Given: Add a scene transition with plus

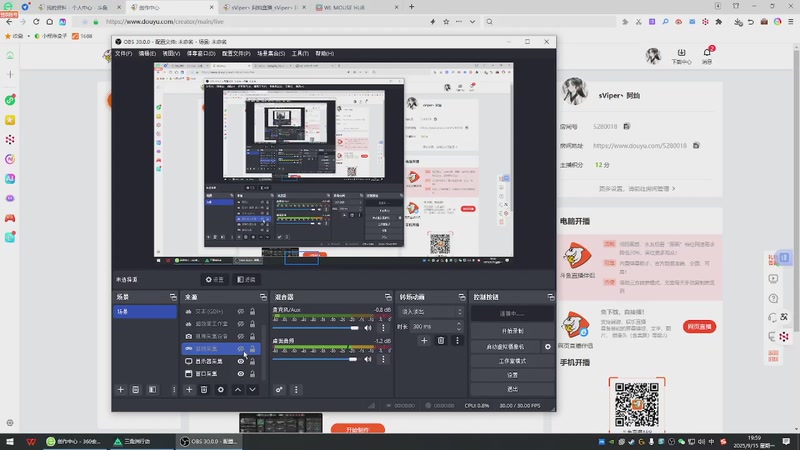Looking at the screenshot, I should [x=424, y=340].
